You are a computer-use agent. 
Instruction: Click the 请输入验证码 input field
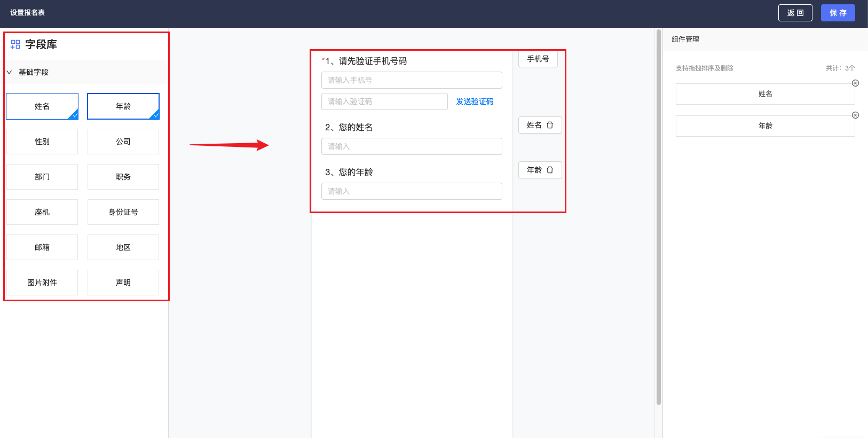(384, 101)
